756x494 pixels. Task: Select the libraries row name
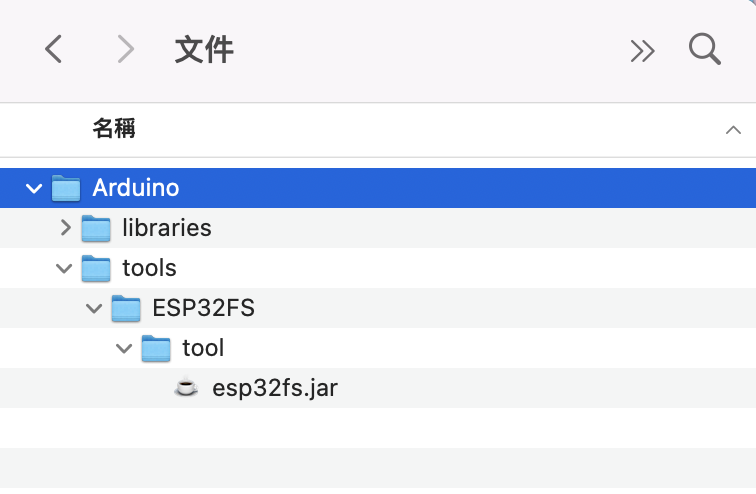point(167,227)
